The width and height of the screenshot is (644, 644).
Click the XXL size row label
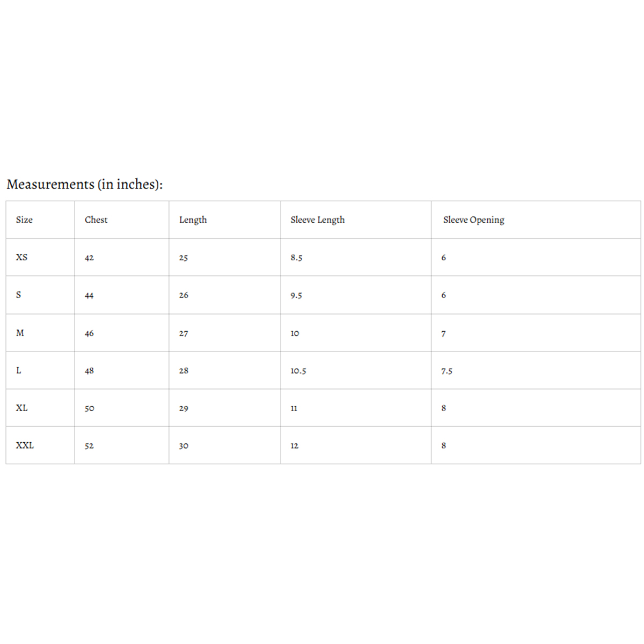point(25,445)
